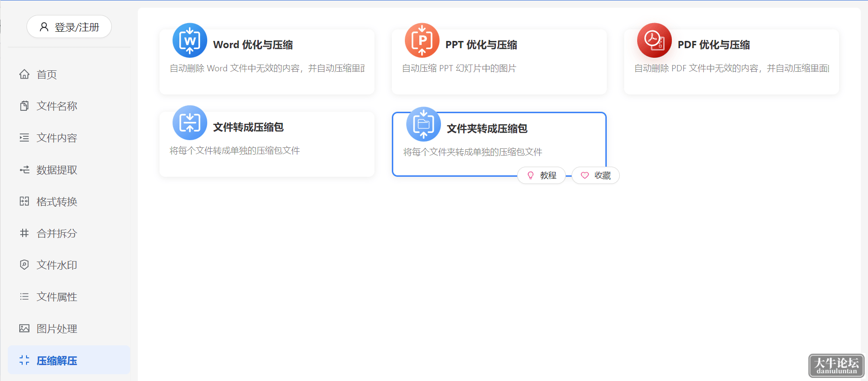Screen dimensions: 868x381
Task: Click the picture icon beside 图片处理
Action: (x=25, y=328)
